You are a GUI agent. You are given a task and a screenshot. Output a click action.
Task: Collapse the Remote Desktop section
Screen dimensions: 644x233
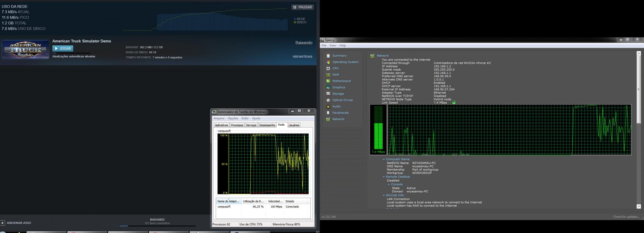(384, 177)
